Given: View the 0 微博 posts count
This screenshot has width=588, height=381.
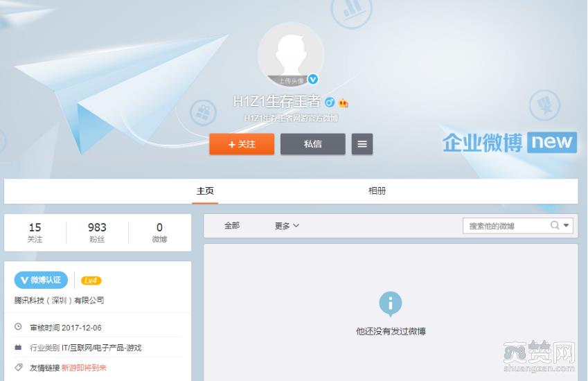Looking at the screenshot, I should point(159,233).
